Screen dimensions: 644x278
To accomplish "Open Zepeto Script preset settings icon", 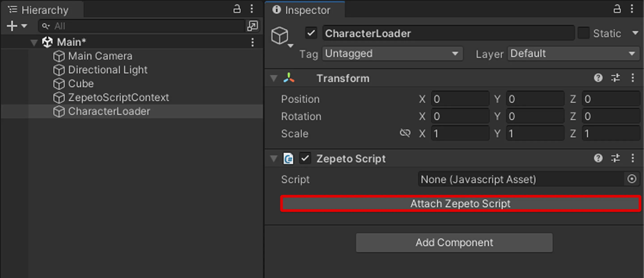I will [616, 158].
